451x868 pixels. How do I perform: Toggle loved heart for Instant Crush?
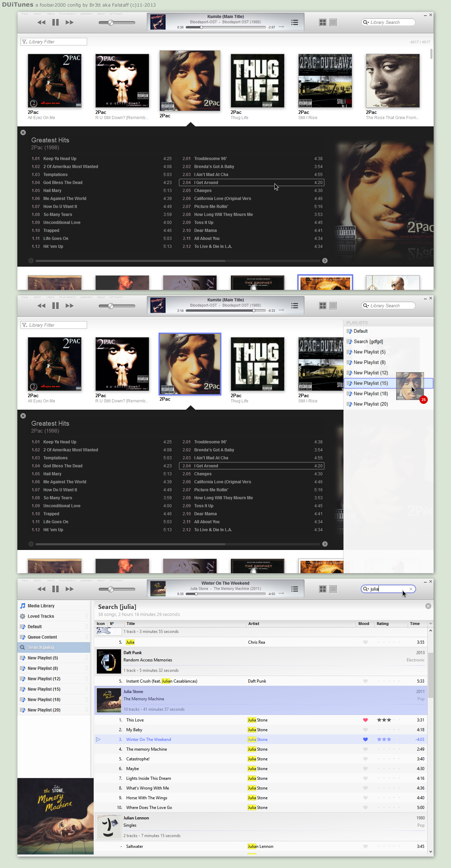pyautogui.click(x=365, y=681)
